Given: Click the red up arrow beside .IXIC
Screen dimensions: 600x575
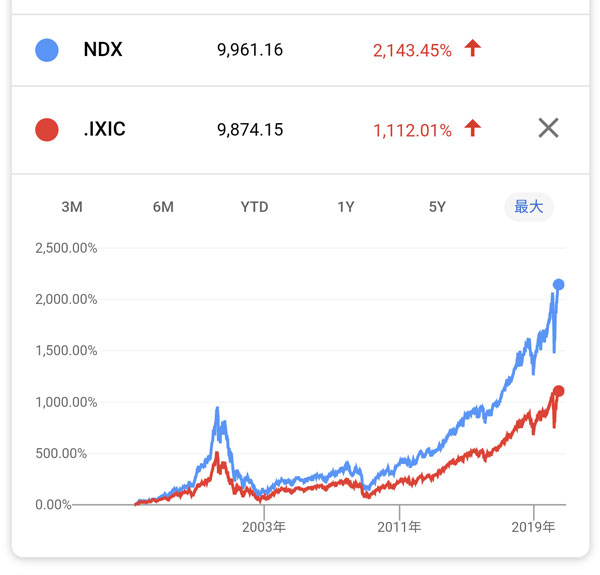Looking at the screenshot, I should click(x=473, y=128).
